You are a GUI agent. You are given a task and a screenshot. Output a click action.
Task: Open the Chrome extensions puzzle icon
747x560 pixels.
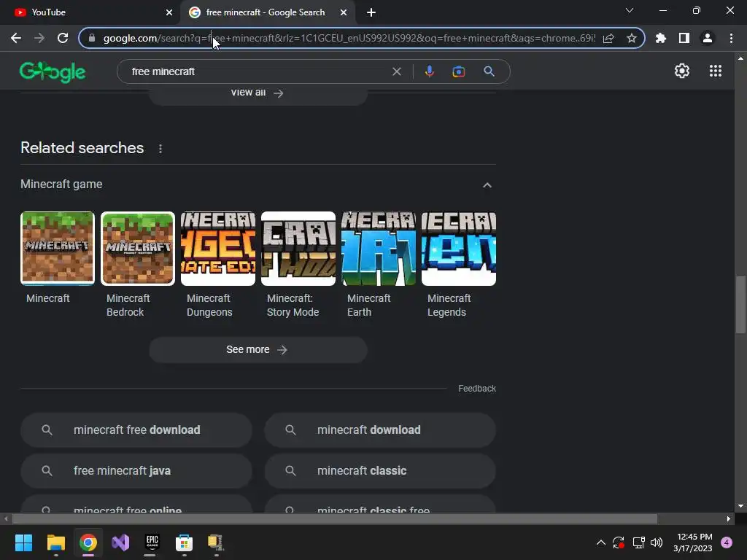tap(661, 38)
